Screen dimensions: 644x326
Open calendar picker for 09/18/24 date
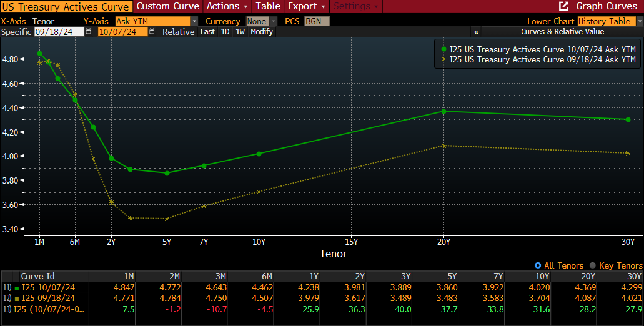[88, 31]
